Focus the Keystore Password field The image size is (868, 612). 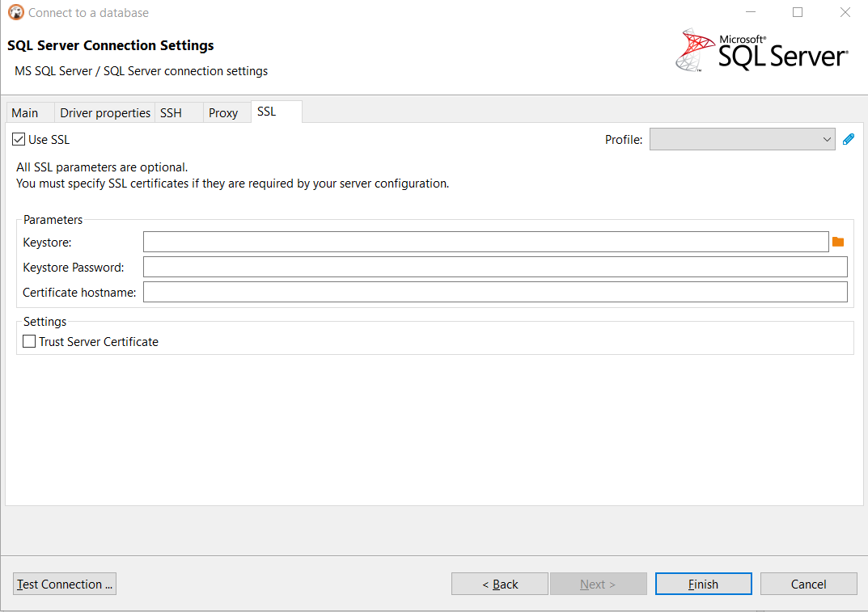pyautogui.click(x=495, y=266)
